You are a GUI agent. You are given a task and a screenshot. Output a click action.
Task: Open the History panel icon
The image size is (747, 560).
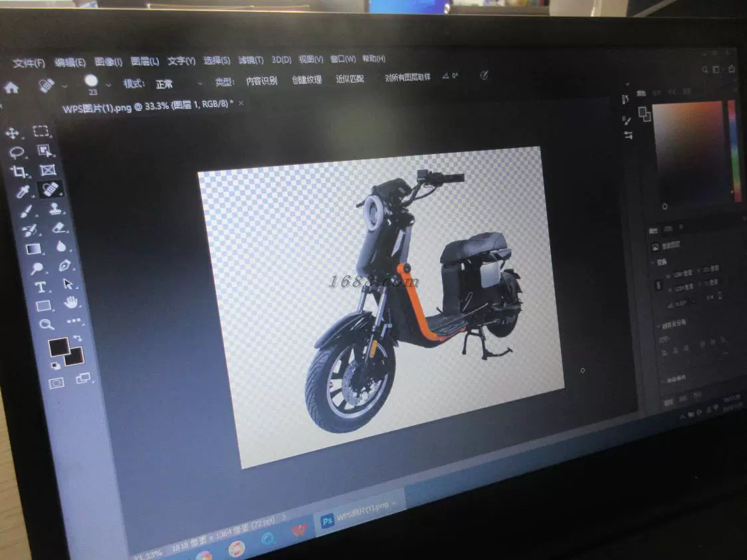tap(625, 99)
